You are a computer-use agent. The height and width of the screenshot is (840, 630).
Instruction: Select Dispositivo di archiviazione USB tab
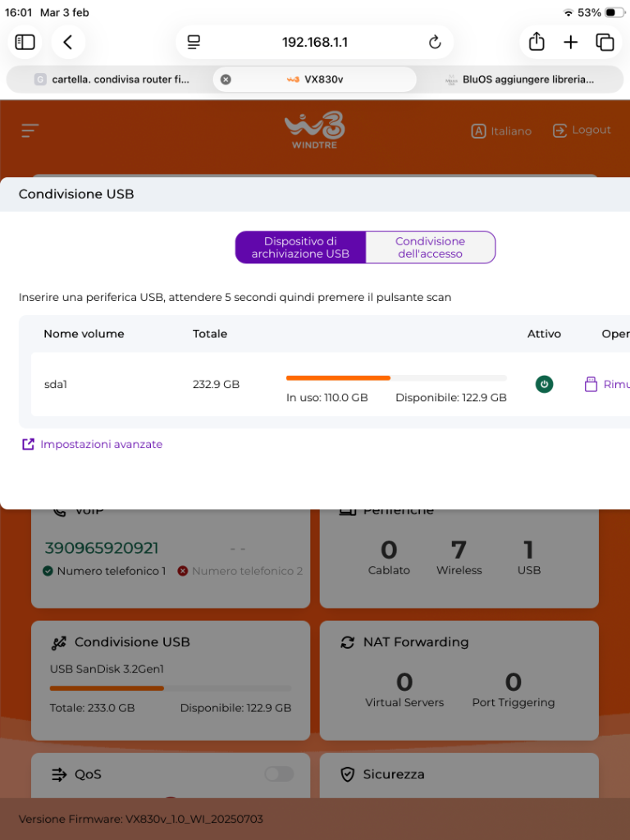click(300, 248)
